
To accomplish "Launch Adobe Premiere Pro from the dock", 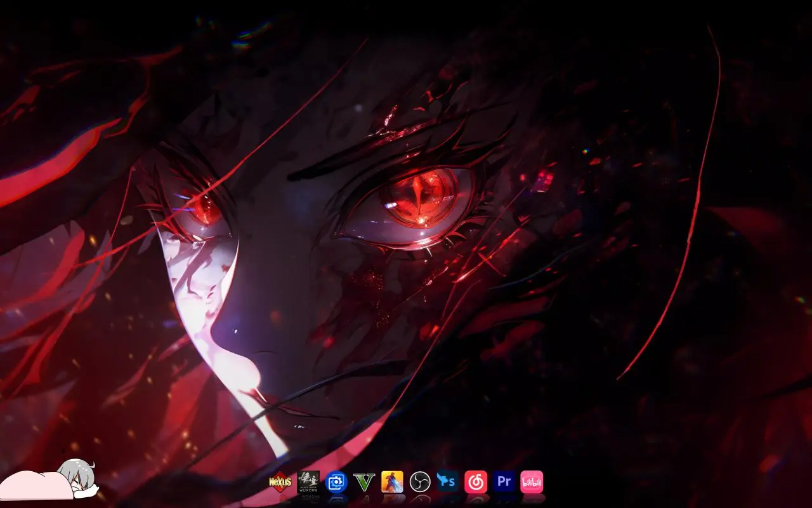I will tap(504, 482).
